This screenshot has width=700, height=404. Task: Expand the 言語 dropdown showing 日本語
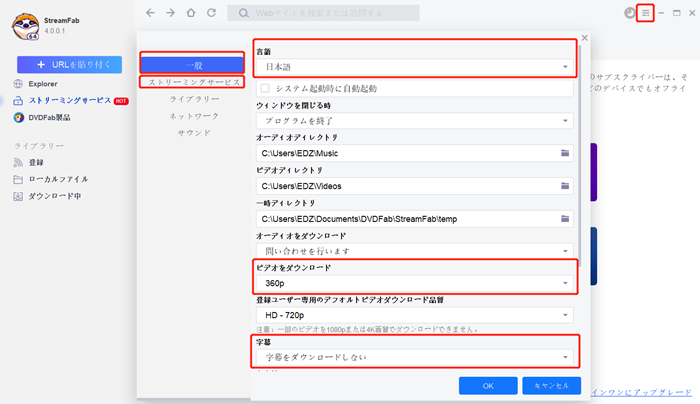pos(415,66)
